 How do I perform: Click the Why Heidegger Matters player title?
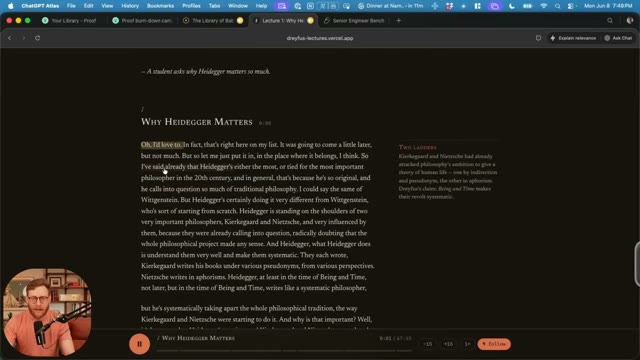(x=198, y=338)
